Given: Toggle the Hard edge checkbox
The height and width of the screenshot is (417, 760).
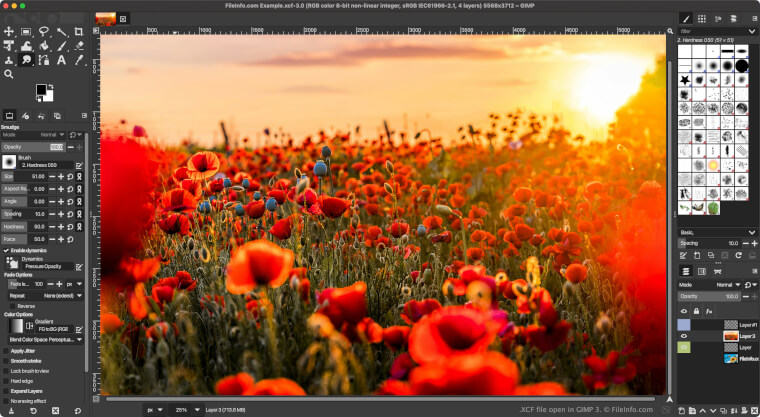Looking at the screenshot, I should click(5, 381).
